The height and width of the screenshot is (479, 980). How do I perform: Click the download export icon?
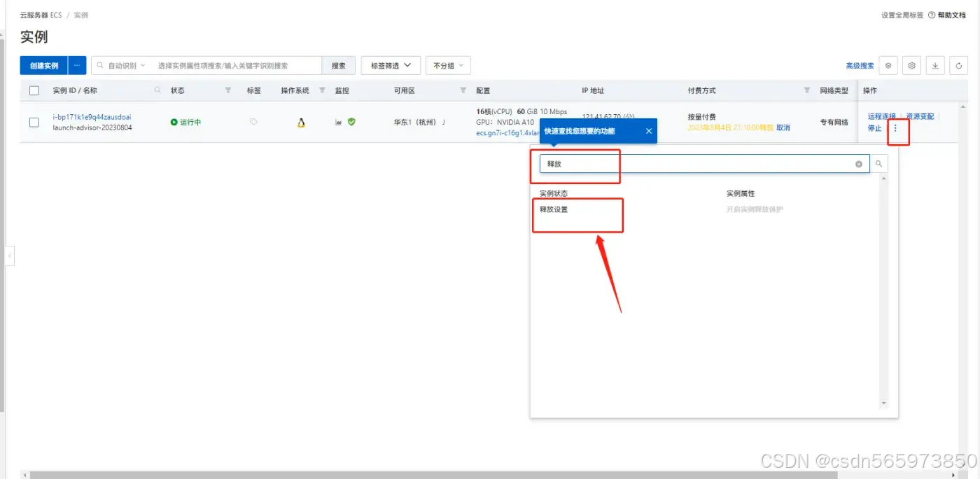click(x=935, y=65)
